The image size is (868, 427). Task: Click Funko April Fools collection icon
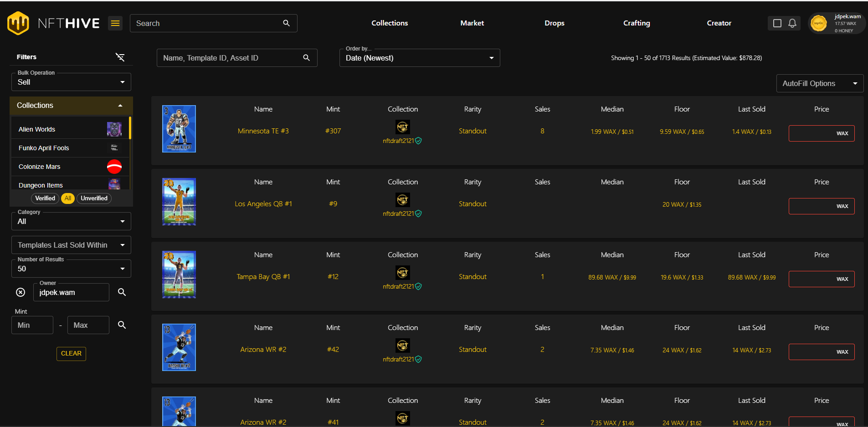click(x=114, y=148)
